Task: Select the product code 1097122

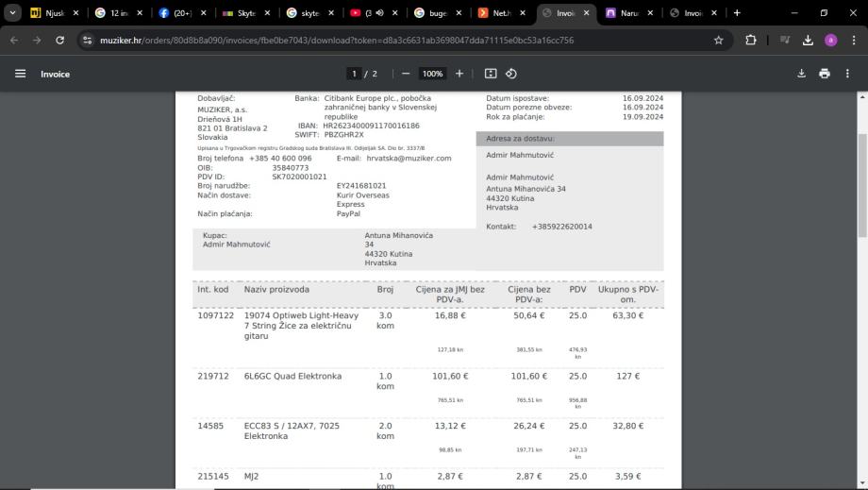Action: pyautogui.click(x=215, y=315)
